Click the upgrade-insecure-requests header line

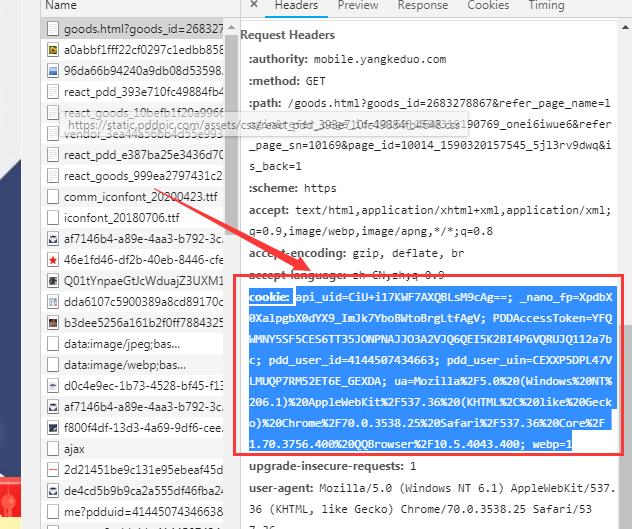(333, 466)
